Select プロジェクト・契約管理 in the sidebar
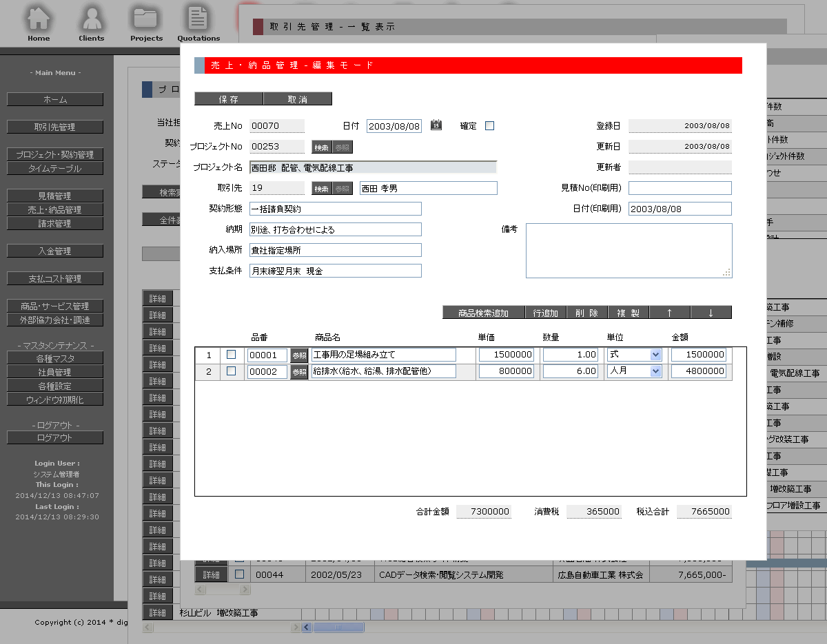827x644 pixels. [x=55, y=155]
